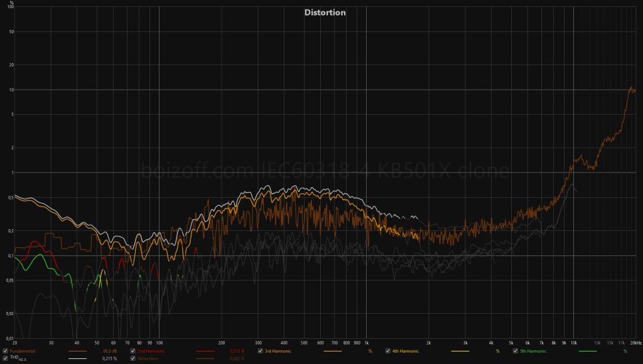This screenshot has width=643, height=364.
Task: Click the 4th Harmonic legend label
Action: 406,351
